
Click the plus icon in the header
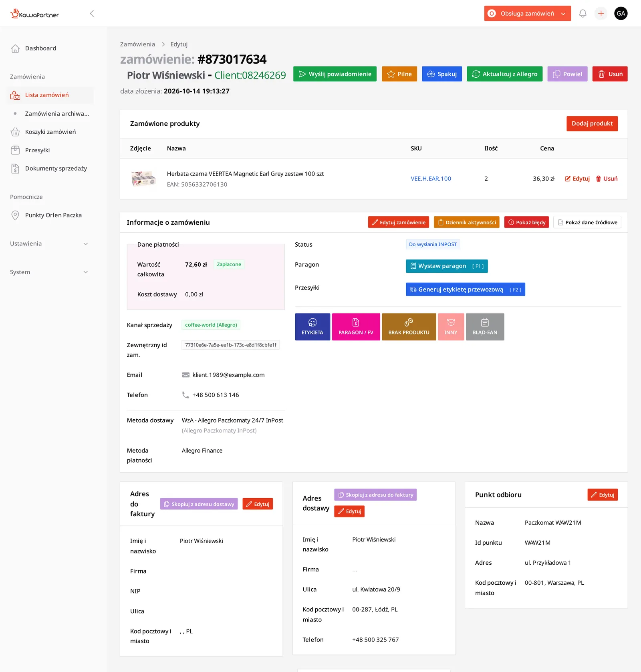(x=601, y=14)
